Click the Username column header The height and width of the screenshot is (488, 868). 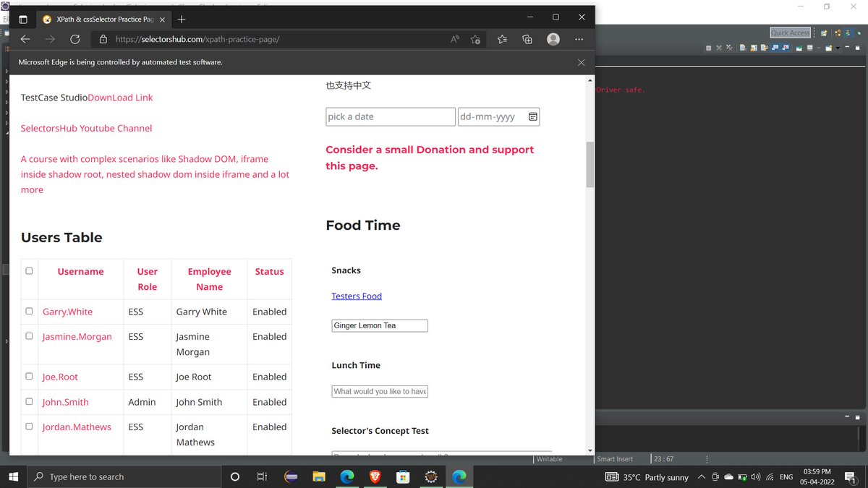pos(80,272)
